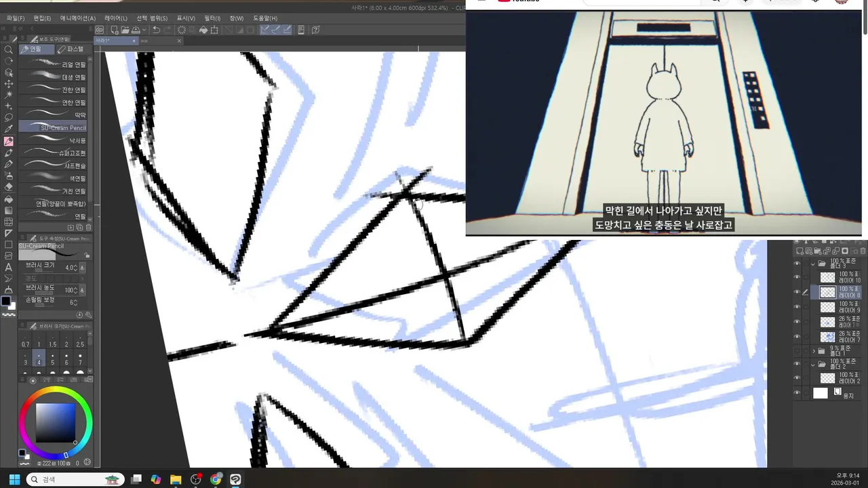The width and height of the screenshot is (868, 488).
Task: Open the tool property panel menu icon
Action: click(x=22, y=237)
